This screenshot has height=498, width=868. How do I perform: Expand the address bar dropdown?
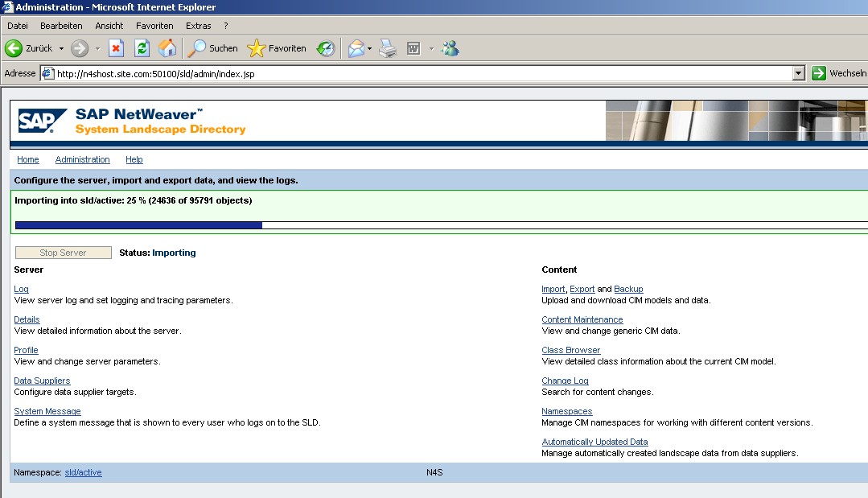click(798, 73)
